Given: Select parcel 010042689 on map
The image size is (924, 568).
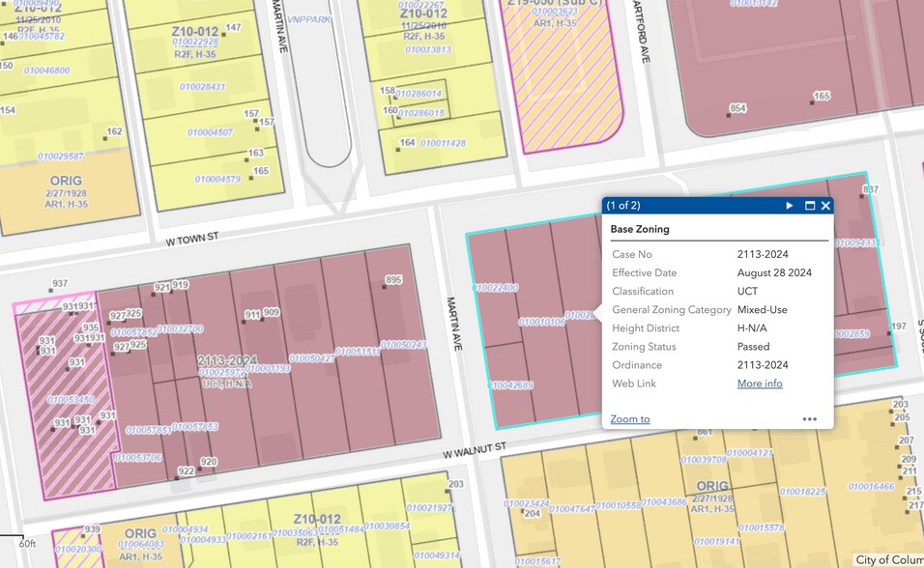Looking at the screenshot, I should [x=510, y=384].
